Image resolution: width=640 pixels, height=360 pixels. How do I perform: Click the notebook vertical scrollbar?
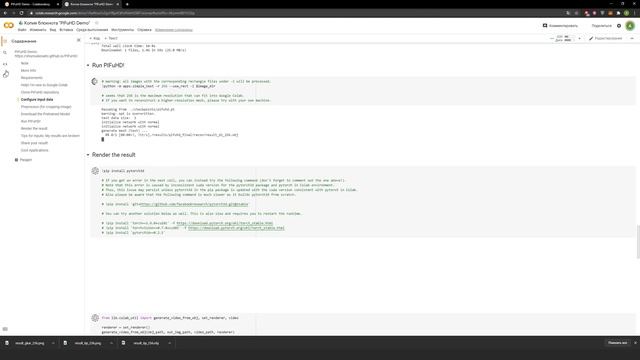coord(638,242)
